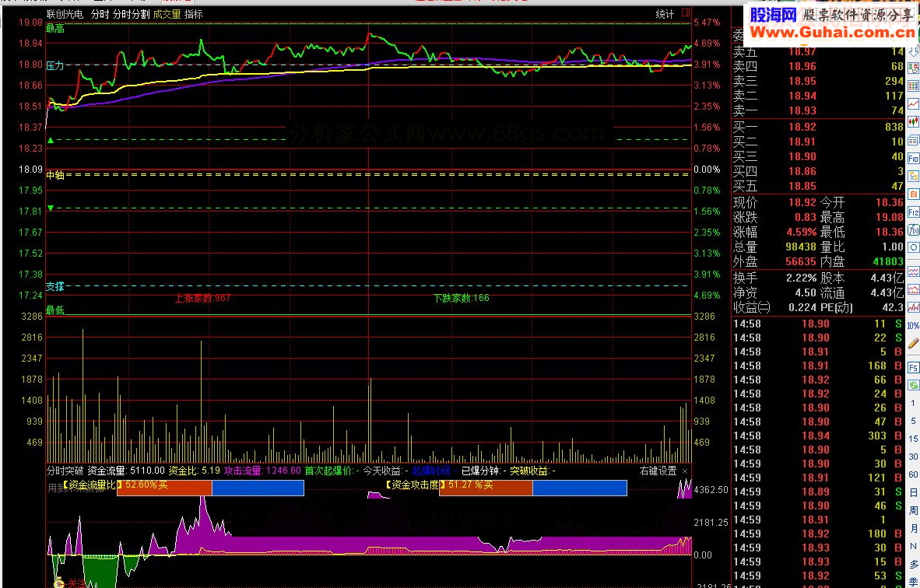Click the trade row with volume 303
Screen dimensions: 920x588
tap(818, 436)
